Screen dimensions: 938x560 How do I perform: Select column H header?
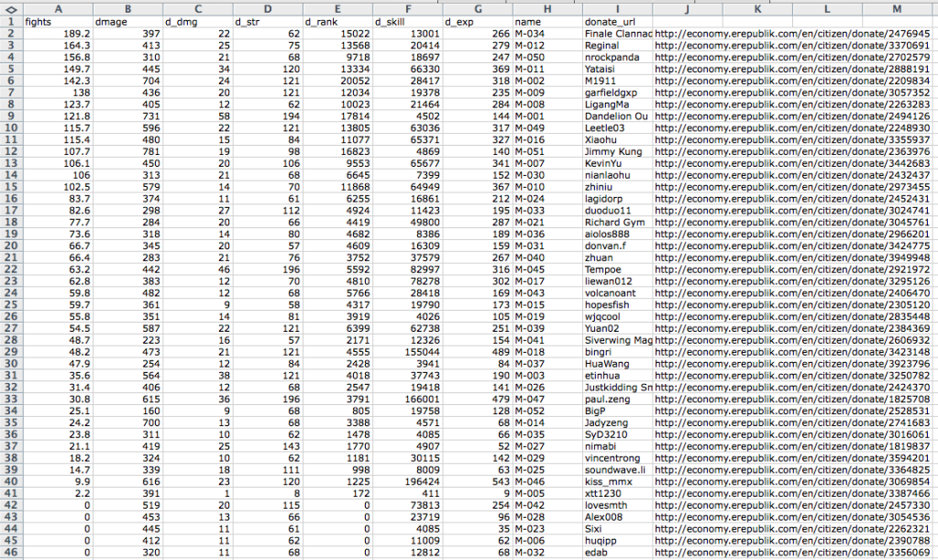(546, 7)
